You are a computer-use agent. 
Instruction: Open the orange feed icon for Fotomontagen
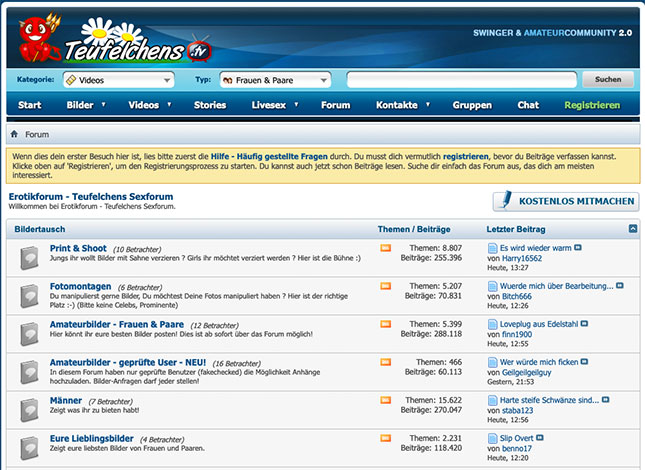(x=385, y=286)
